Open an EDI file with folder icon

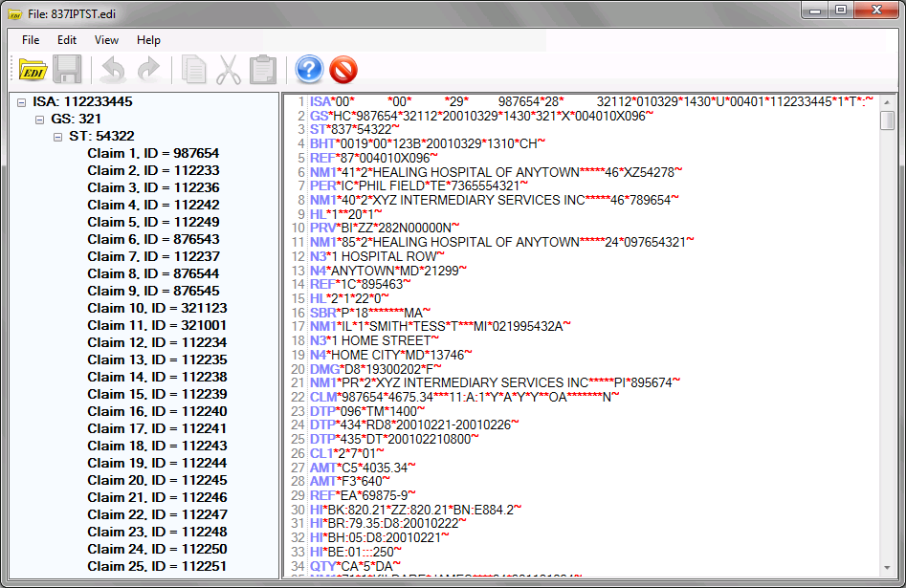[33, 70]
